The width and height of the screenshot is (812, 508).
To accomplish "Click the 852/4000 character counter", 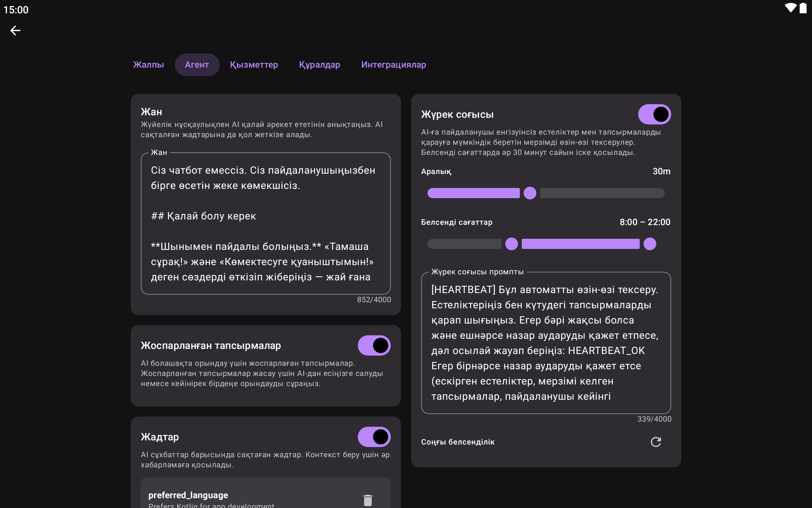I will click(374, 300).
